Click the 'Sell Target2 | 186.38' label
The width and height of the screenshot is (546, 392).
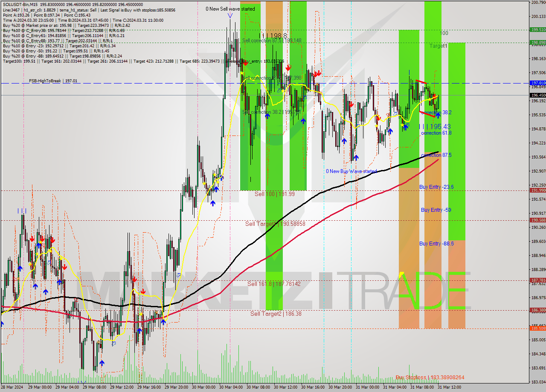(276, 314)
